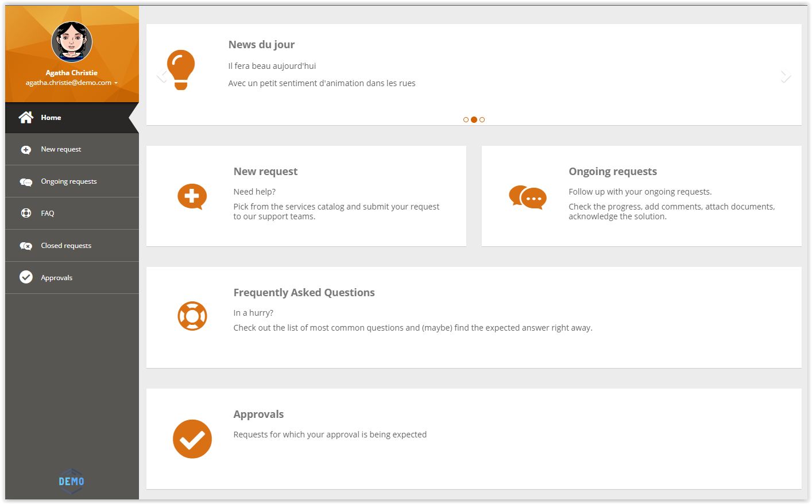Select the middle filled carousel dot
The image size is (812, 504).
tap(474, 120)
